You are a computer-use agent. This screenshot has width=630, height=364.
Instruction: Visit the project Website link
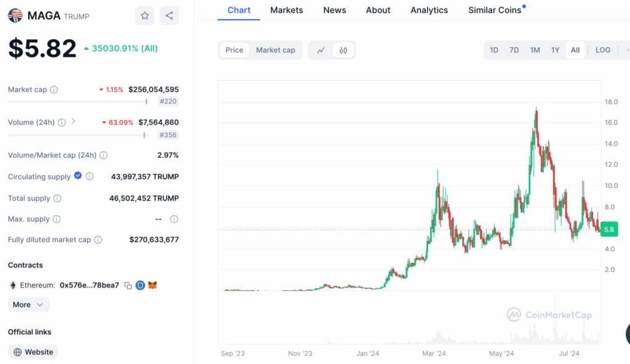33,352
